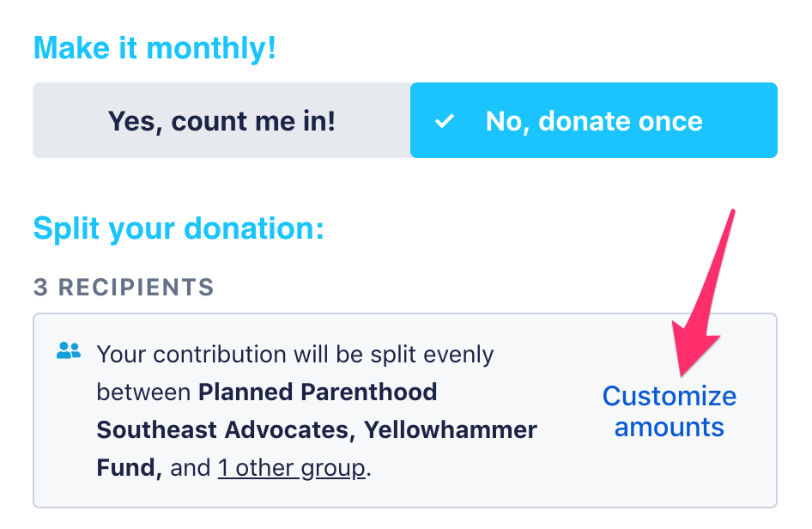Choose 'No, donate once' option
Viewport: 812px width, 529px height.
click(x=593, y=120)
